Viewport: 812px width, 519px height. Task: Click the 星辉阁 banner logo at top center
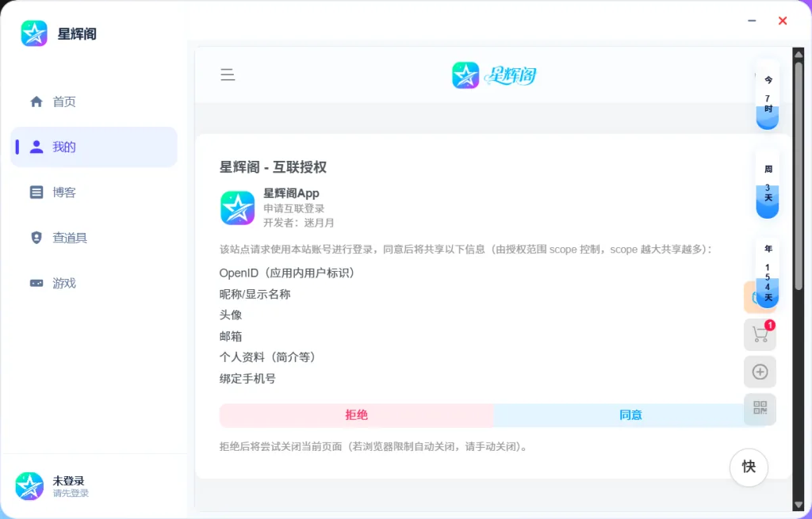[495, 75]
